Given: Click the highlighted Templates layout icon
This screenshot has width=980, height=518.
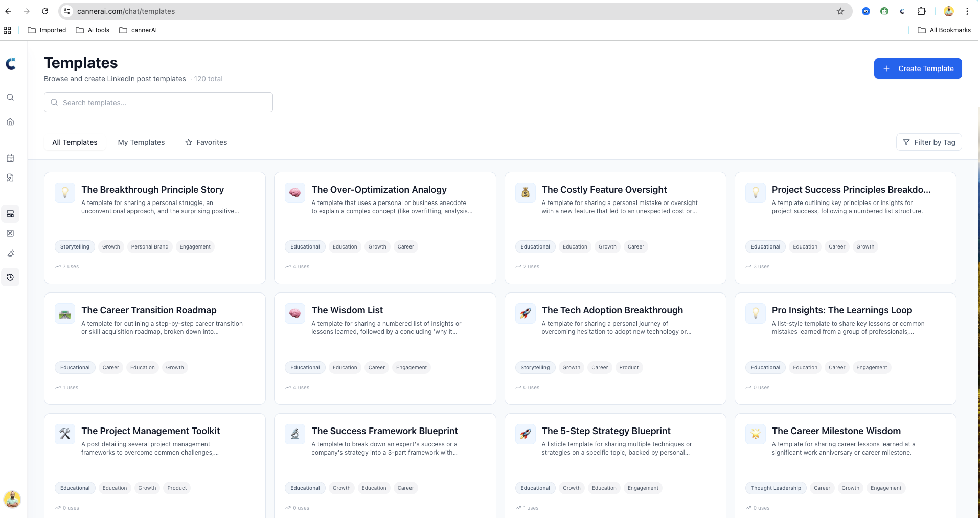Looking at the screenshot, I should click(x=10, y=214).
